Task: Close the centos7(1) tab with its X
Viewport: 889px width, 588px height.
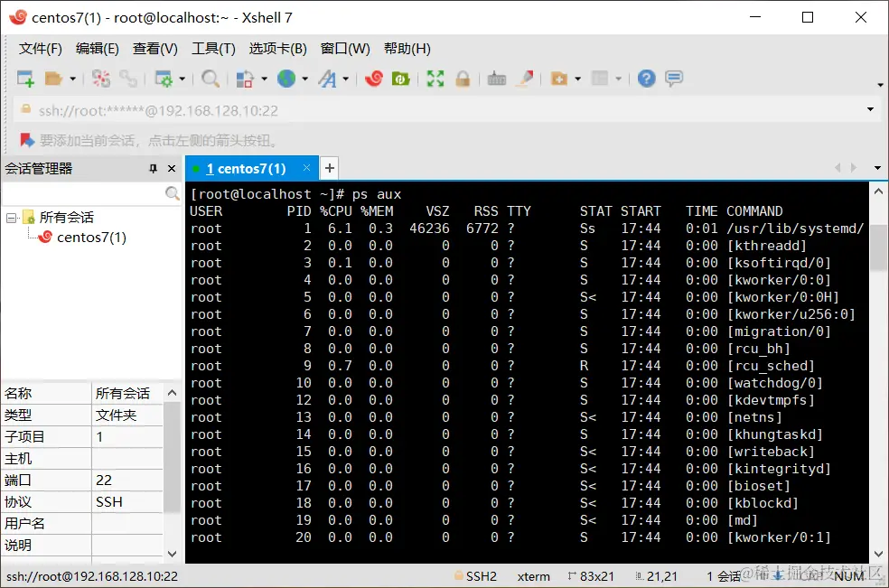Action: pyautogui.click(x=307, y=168)
